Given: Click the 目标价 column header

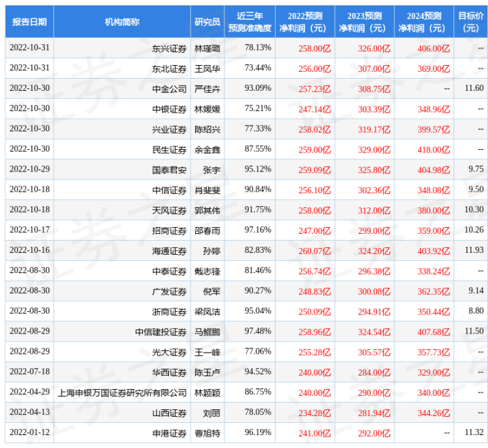Looking at the screenshot, I should point(471,22).
